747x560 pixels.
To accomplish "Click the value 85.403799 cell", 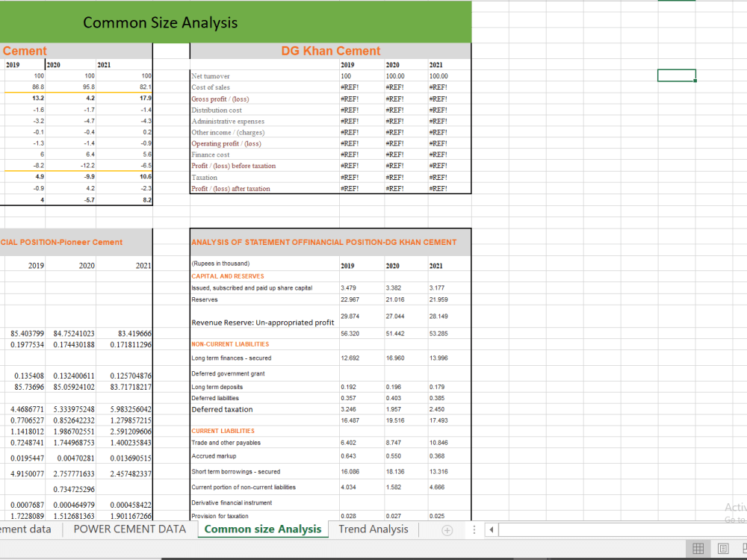I will click(x=27, y=334).
